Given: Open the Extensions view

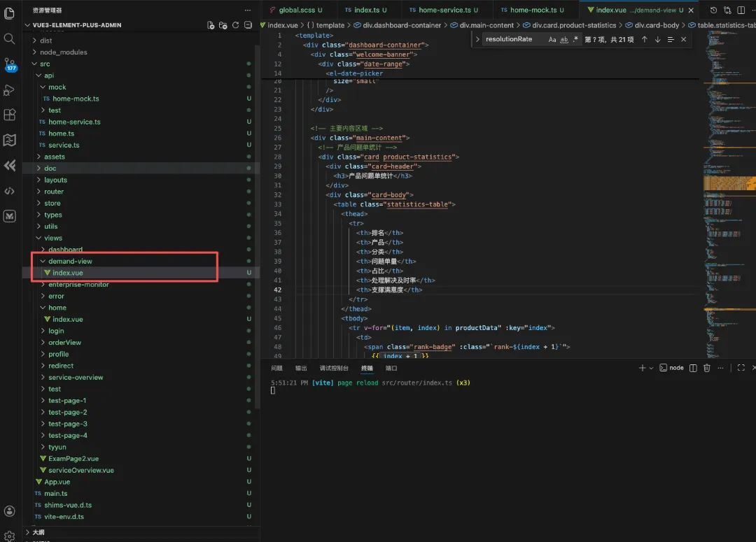Looking at the screenshot, I should [9, 115].
